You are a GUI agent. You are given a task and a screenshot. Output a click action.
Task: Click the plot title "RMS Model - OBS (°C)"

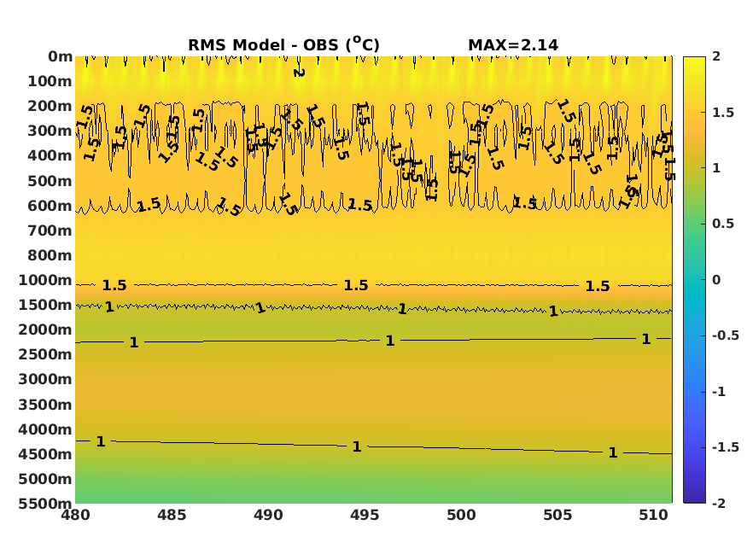[x=284, y=44]
